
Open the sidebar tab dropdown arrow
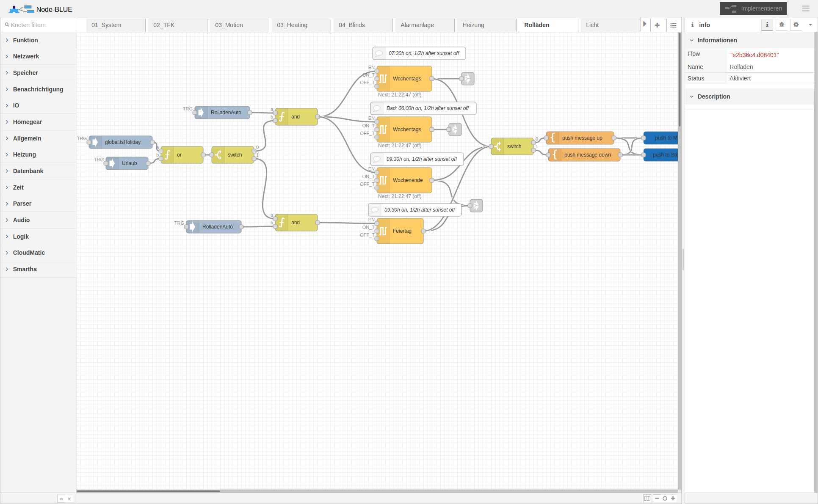point(810,25)
